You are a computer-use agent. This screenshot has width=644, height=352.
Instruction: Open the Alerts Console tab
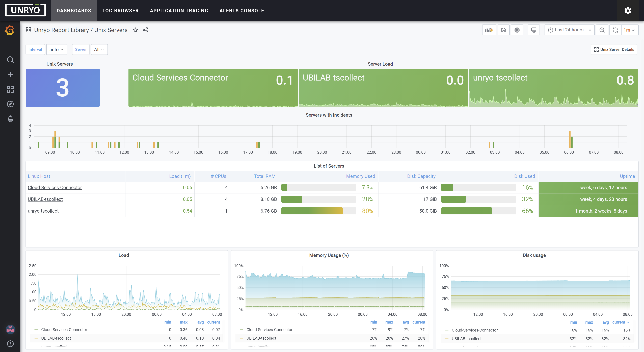click(242, 11)
